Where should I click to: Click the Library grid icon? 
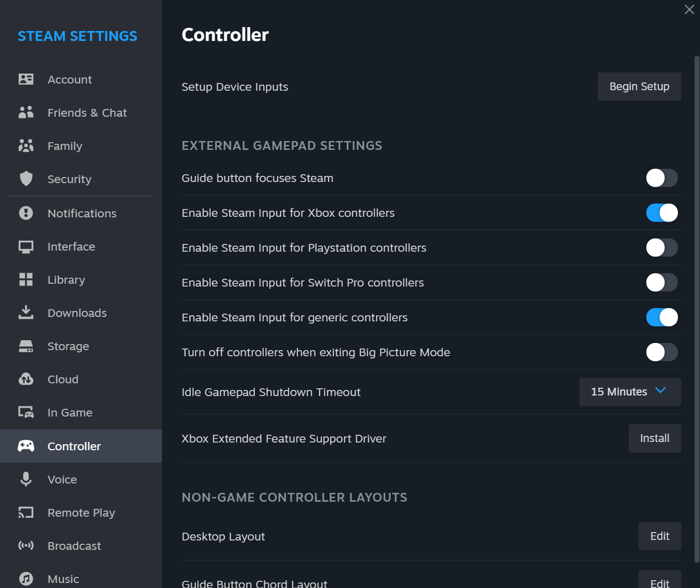tap(26, 279)
